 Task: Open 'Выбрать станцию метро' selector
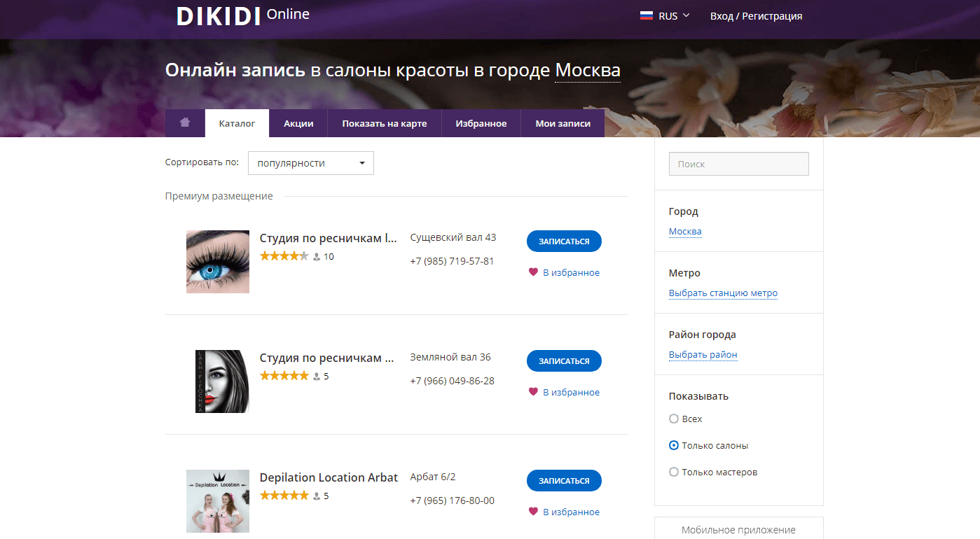point(723,293)
